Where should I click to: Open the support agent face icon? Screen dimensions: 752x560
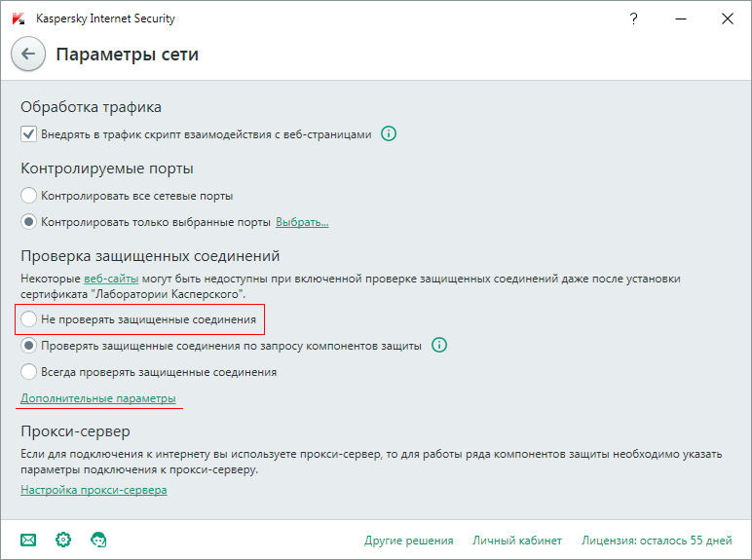98,540
